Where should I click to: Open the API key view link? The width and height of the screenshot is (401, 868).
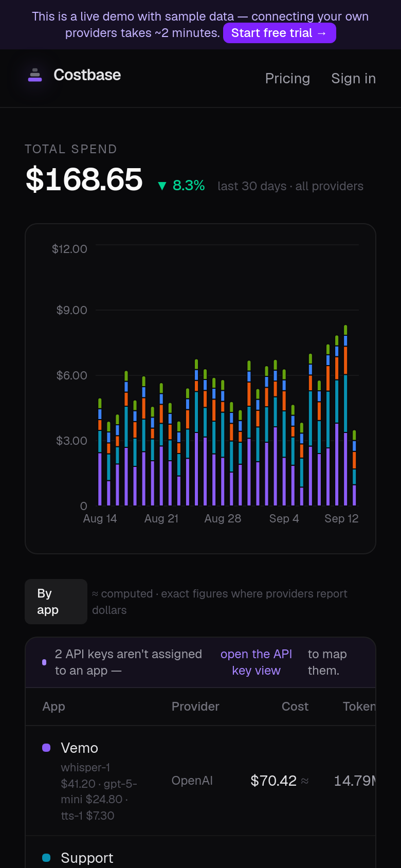click(256, 662)
